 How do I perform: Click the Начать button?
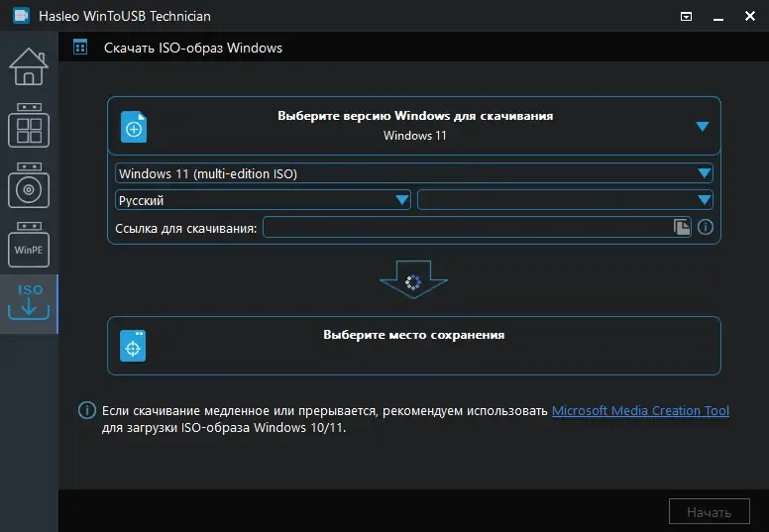point(710,512)
